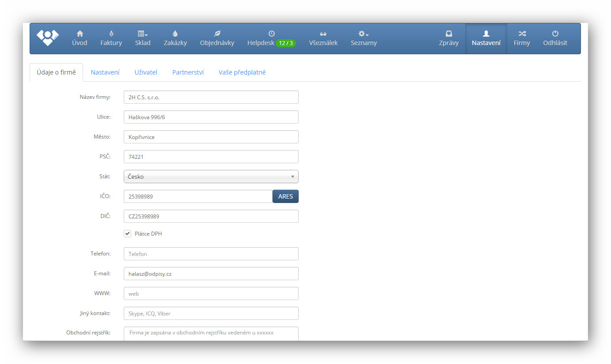Go to Úvod home icon
611x364 pixels.
tap(80, 34)
